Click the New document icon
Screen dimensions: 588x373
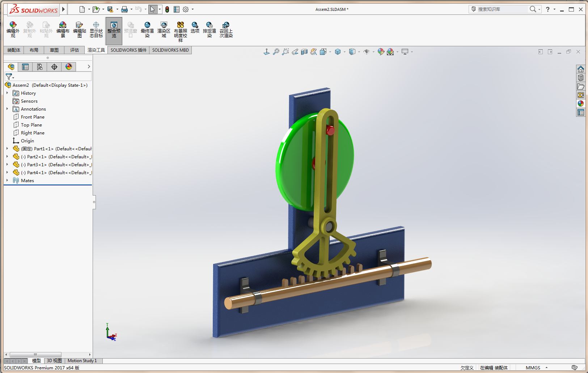[x=82, y=9]
